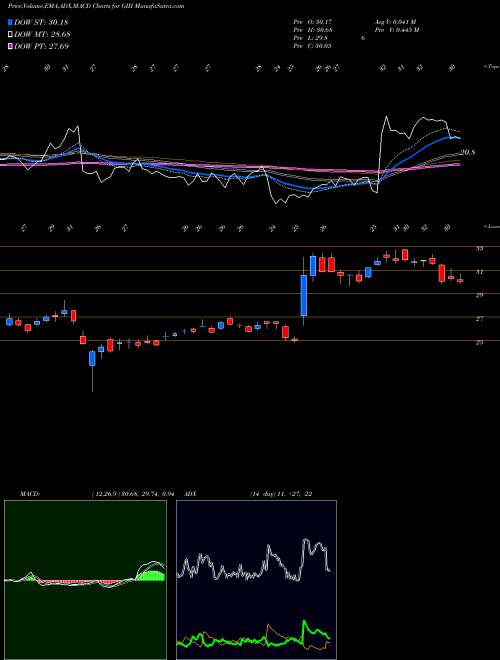The width and height of the screenshot is (500, 660).
Task: Click the Pre H: 30.68 high value
Action: tap(314, 30)
